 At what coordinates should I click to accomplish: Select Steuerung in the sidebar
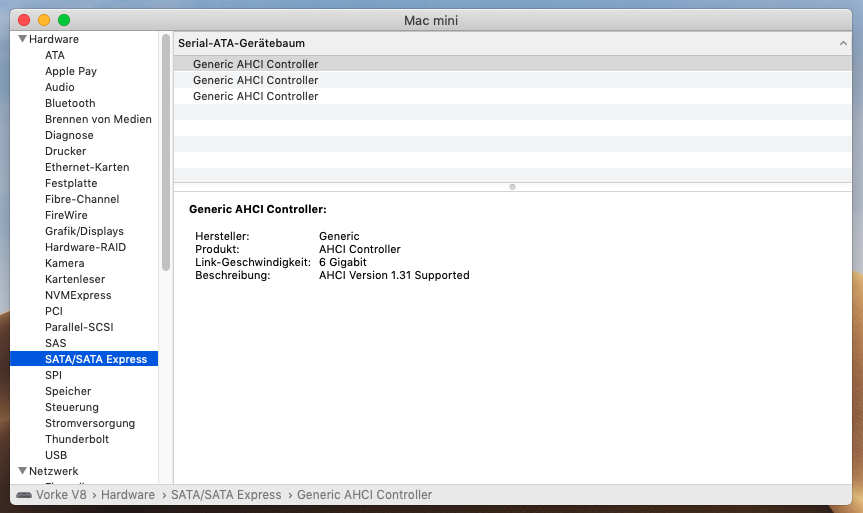click(x=72, y=407)
